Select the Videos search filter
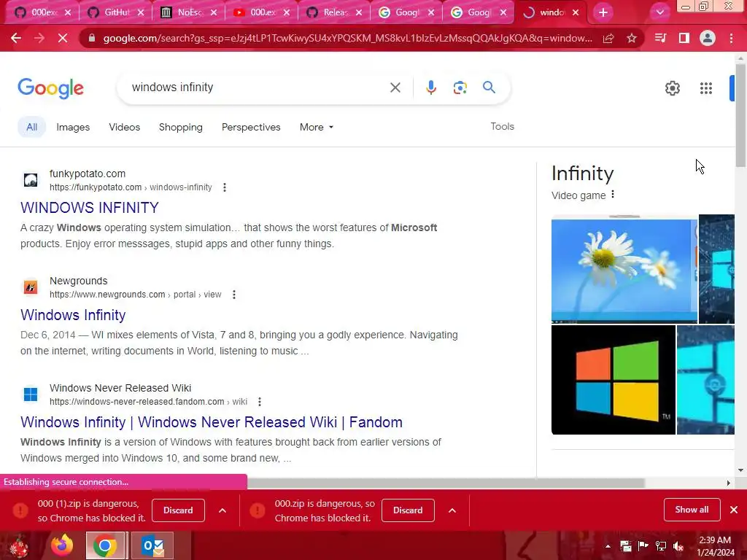Screen dimensions: 747x560 (x=124, y=127)
